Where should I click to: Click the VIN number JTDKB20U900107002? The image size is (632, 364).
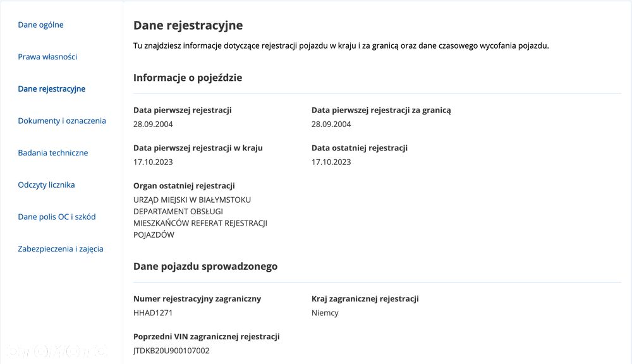point(171,351)
